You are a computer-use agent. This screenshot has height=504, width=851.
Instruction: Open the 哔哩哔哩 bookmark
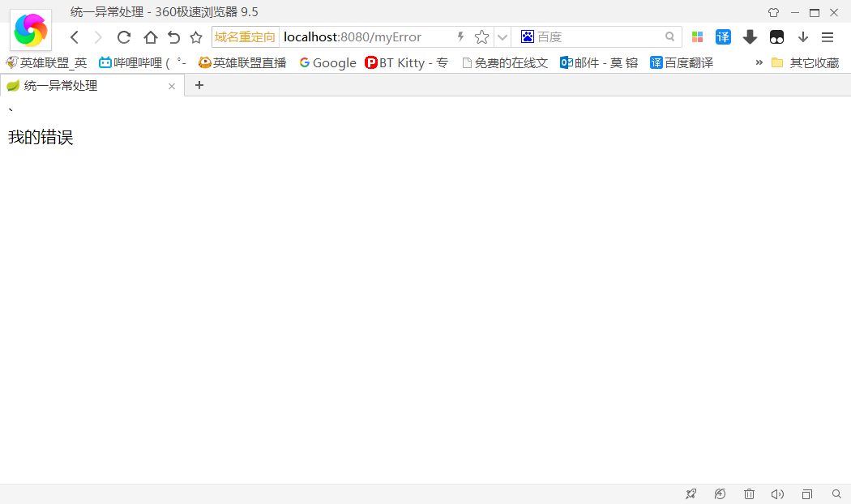click(143, 63)
